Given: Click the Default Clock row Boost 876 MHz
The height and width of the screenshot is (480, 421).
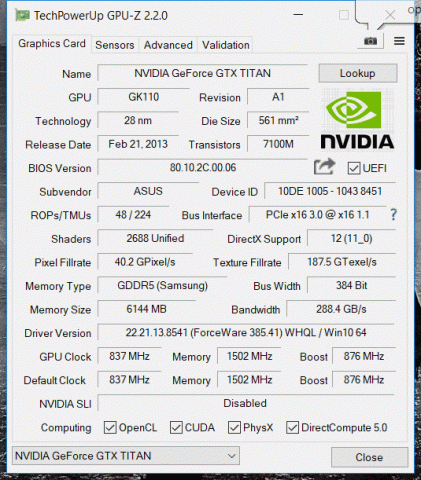Looking at the screenshot, I should coord(364,380).
